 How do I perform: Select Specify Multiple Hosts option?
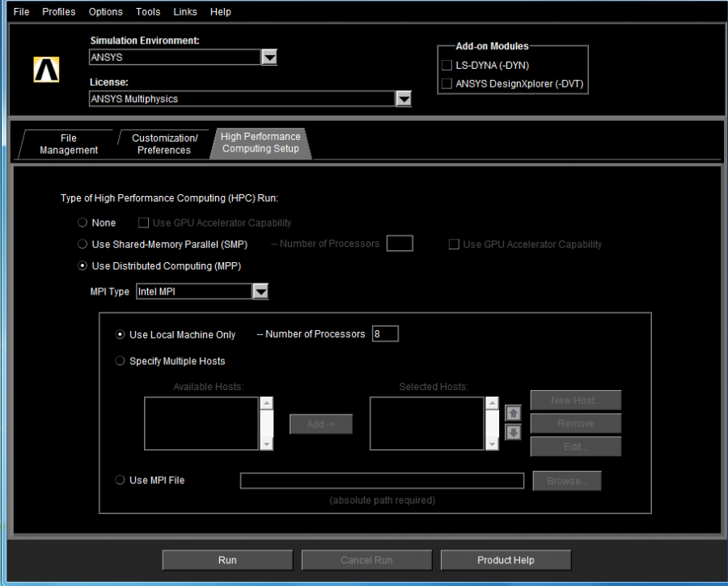point(120,361)
